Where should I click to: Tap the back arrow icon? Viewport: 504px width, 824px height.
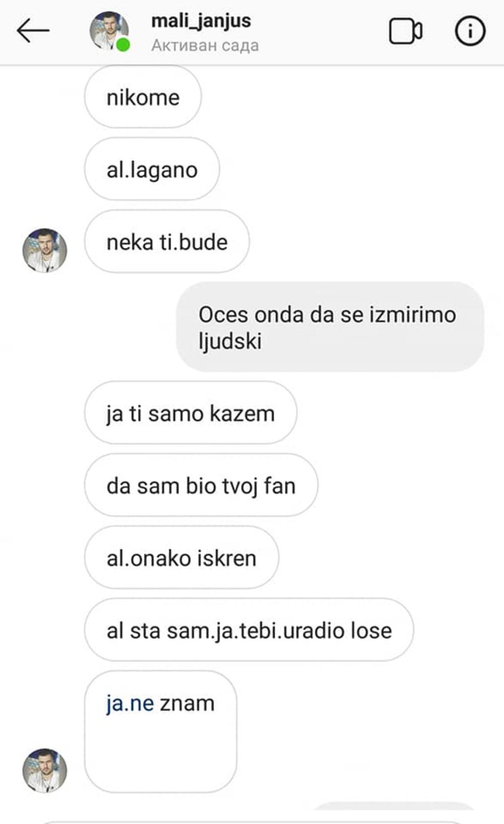pyautogui.click(x=33, y=31)
